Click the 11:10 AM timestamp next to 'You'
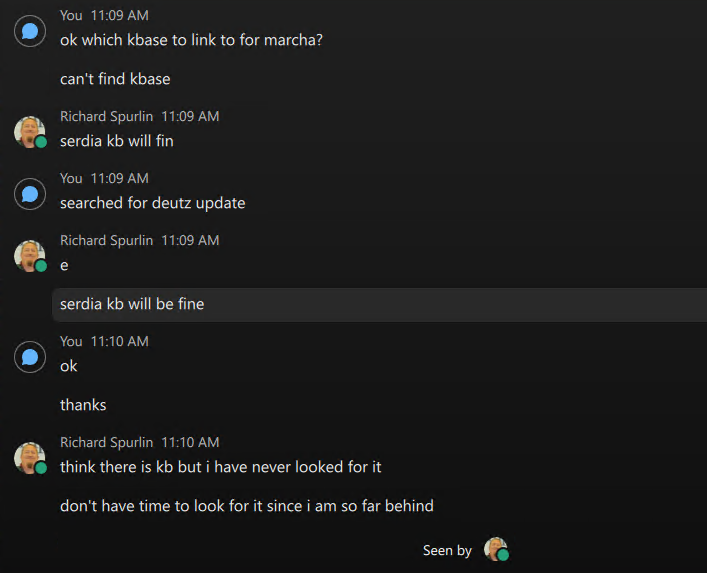The width and height of the screenshot is (707, 573). [119, 341]
